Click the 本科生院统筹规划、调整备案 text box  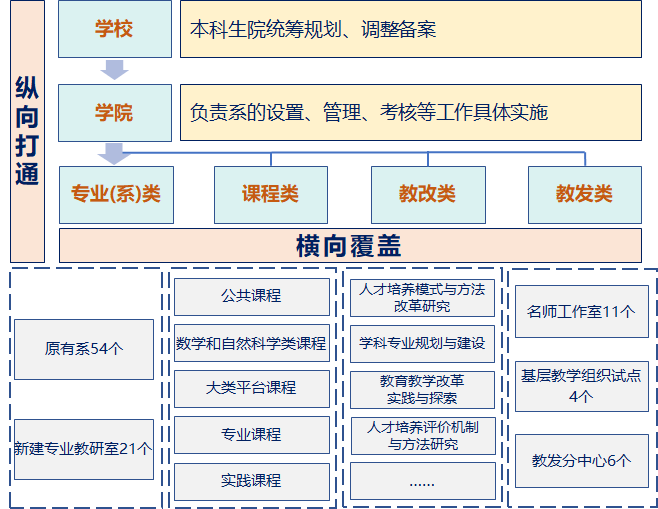point(410,29)
